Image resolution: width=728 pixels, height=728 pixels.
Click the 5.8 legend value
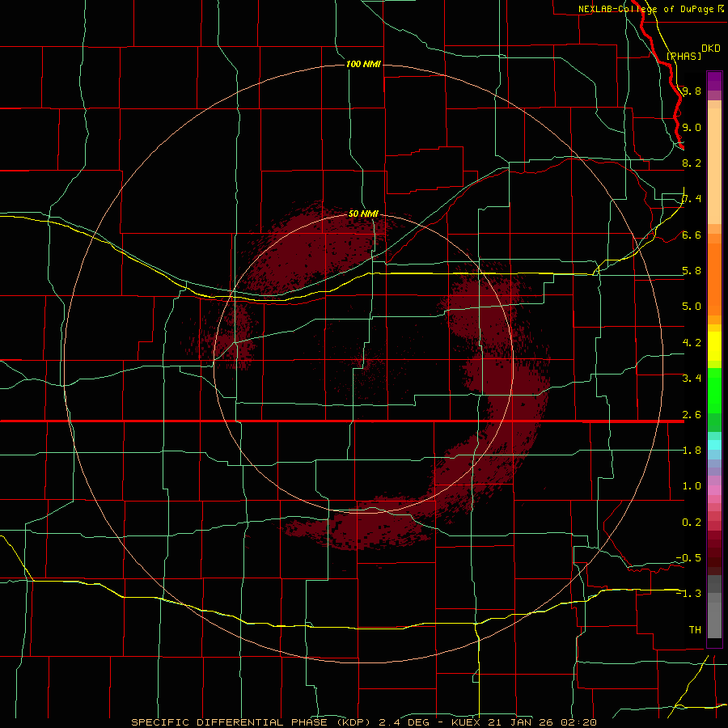(692, 270)
